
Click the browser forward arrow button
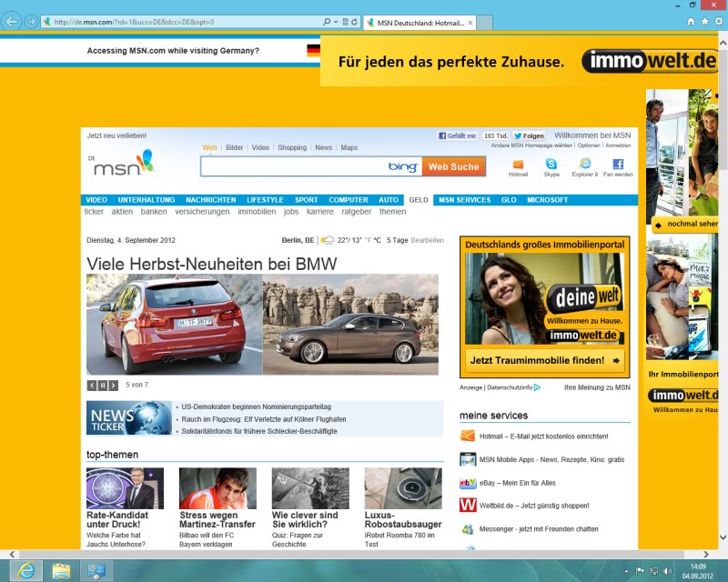click(31, 22)
